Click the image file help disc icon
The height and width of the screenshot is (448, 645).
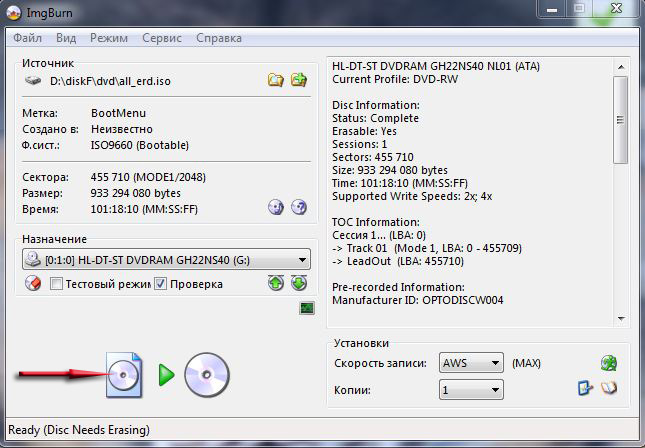click(299, 207)
